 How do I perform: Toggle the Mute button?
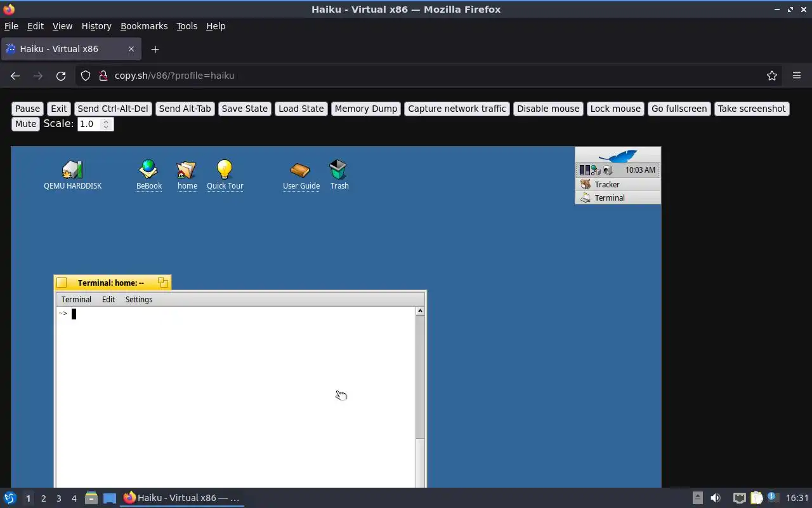[25, 124]
